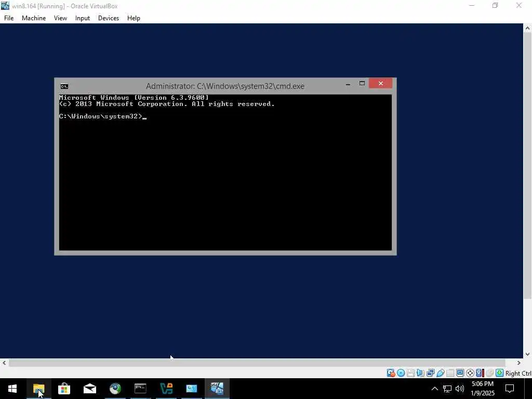Open the notification center icon
Image resolution: width=532 pixels, height=399 pixels.
pyautogui.click(x=510, y=389)
